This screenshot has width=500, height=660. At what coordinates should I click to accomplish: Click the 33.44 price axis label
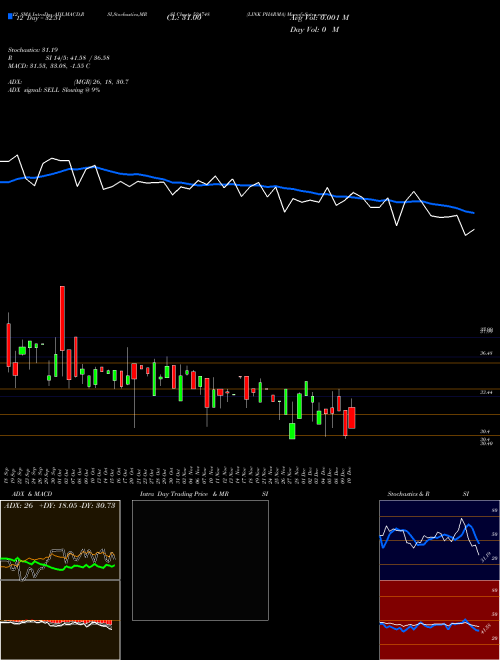(486, 392)
